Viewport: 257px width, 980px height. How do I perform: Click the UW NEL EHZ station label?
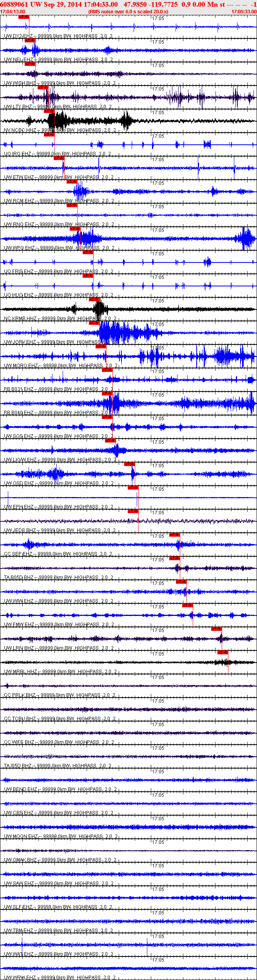coord(18,60)
